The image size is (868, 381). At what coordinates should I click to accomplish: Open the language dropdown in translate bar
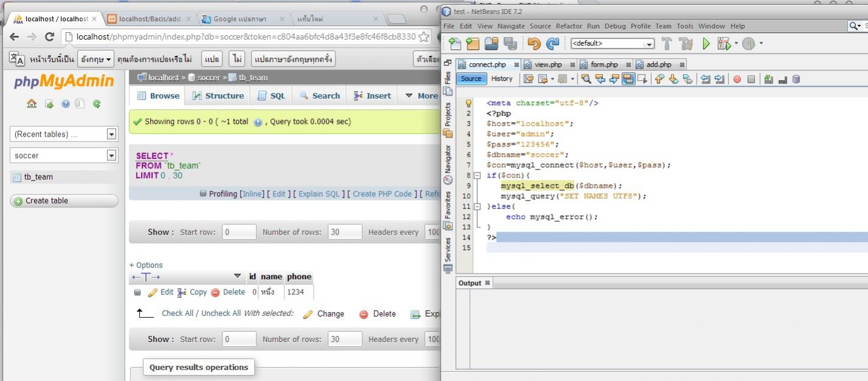95,59
